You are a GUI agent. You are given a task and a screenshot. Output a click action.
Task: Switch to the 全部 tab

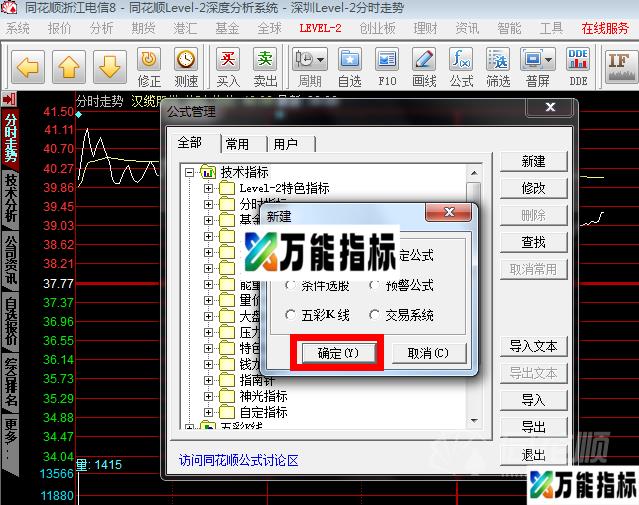(x=190, y=143)
